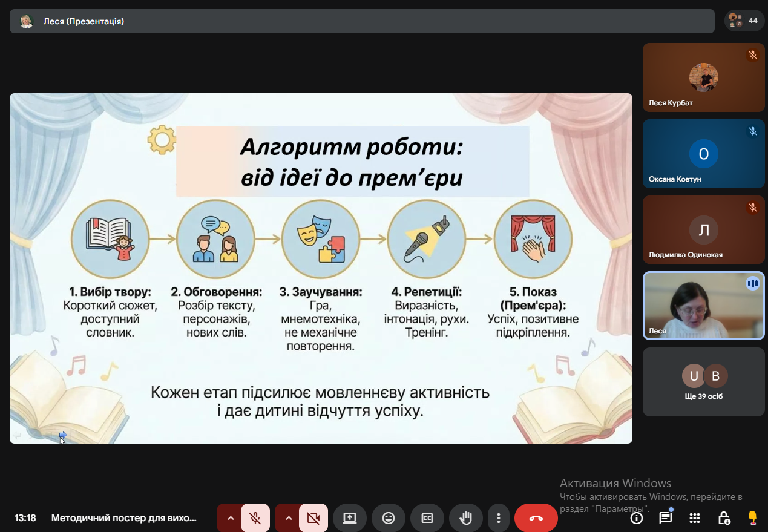Open the chat panel icon

pyautogui.click(x=665, y=518)
